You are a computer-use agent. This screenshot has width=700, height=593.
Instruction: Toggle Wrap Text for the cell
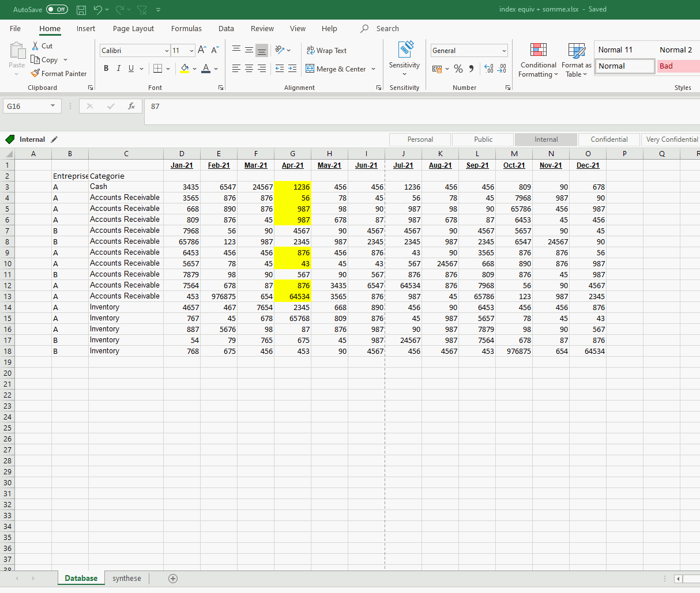(x=326, y=51)
